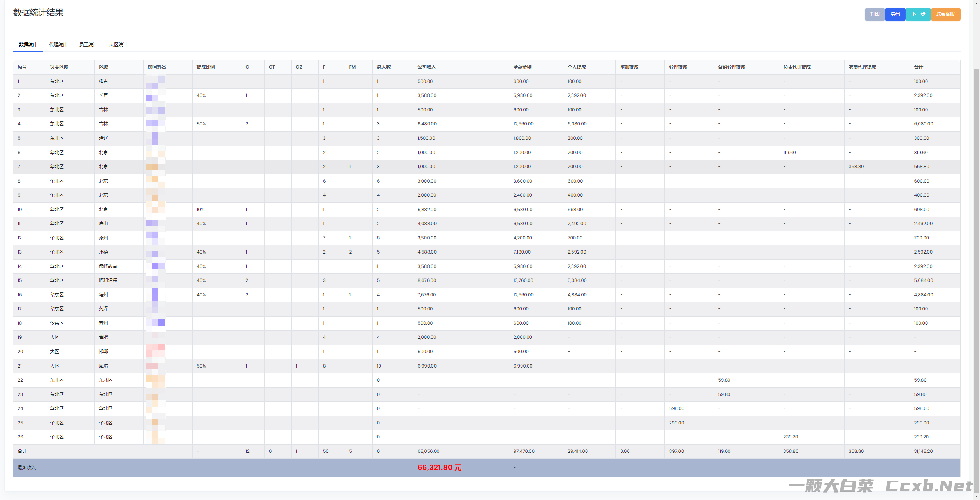Click the 提成比例 column header
This screenshot has height=500, width=980.
[x=205, y=67]
